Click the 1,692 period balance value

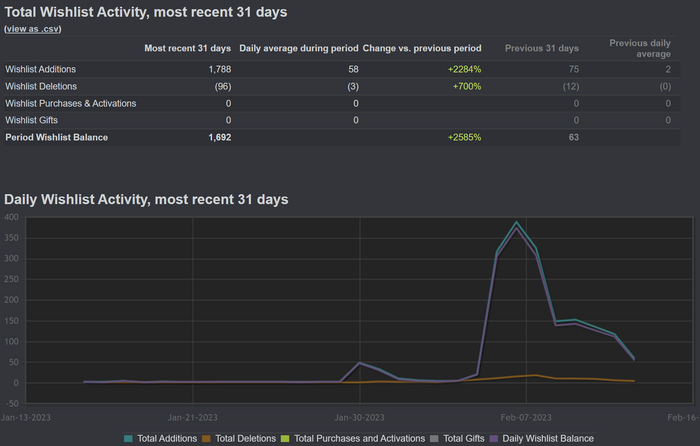[x=220, y=137]
